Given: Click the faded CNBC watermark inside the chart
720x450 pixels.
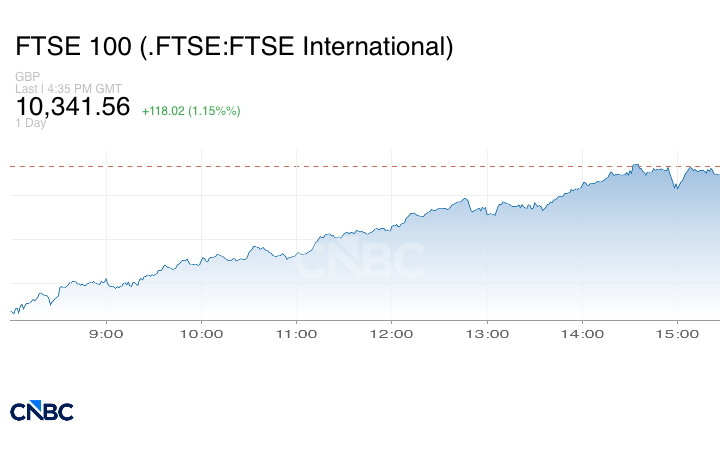Looking at the screenshot, I should point(361,261).
